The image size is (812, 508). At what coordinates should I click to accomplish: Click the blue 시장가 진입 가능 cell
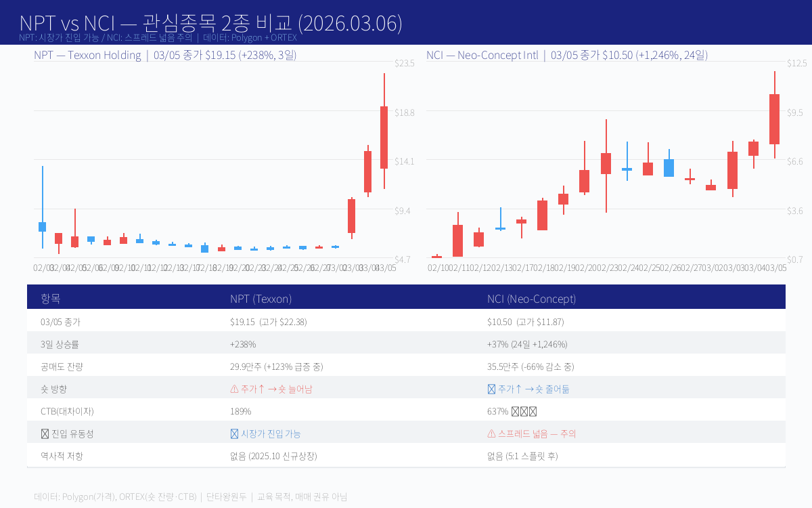[266, 434]
